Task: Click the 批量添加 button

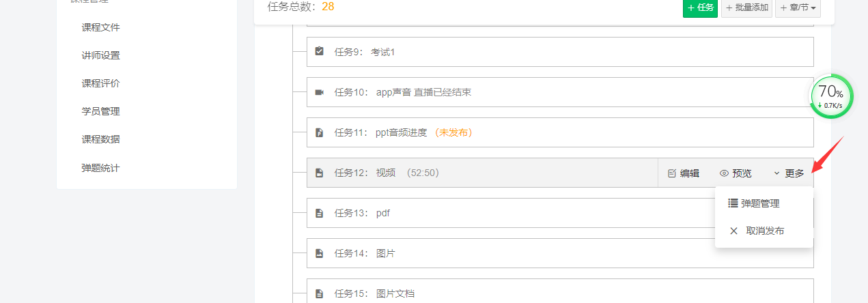Action: 746,8
